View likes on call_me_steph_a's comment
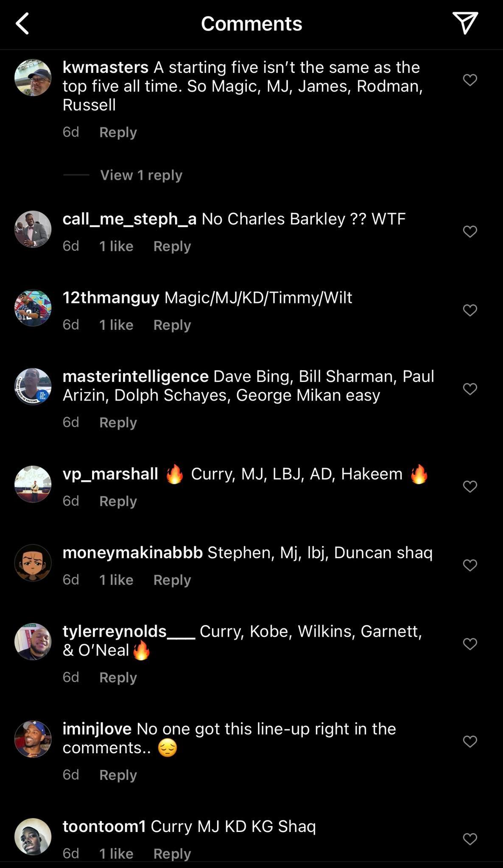This screenshot has width=503, height=868. tap(116, 246)
